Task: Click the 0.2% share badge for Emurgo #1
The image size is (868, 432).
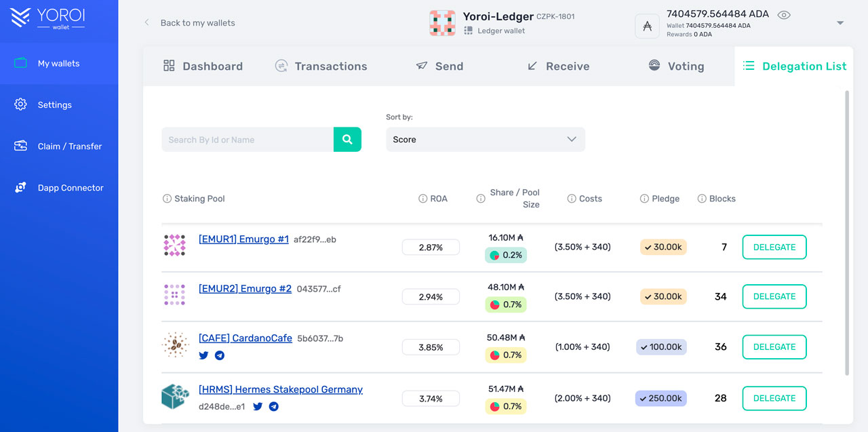Action: pyautogui.click(x=506, y=255)
